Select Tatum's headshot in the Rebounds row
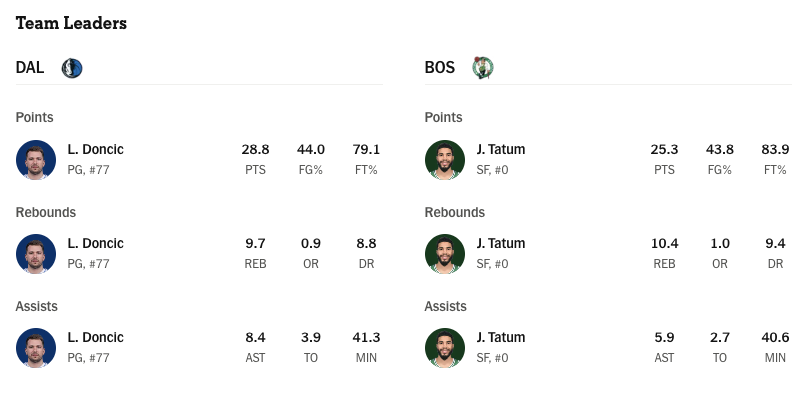807x397 pixels. (x=445, y=254)
